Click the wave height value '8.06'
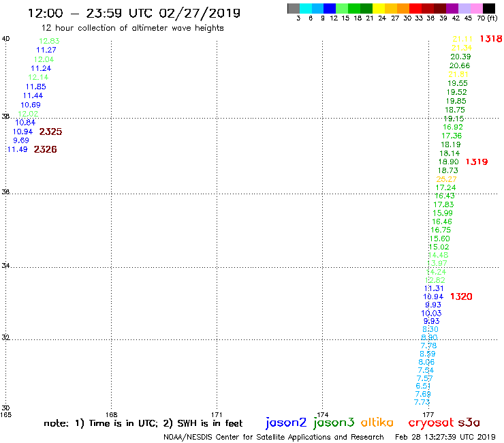The height and width of the screenshot is (443, 504). click(x=426, y=362)
